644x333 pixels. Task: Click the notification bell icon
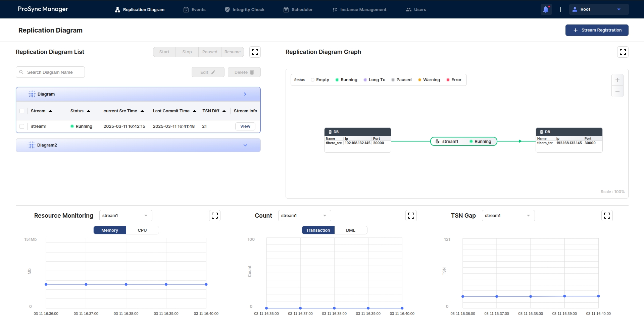tap(546, 9)
